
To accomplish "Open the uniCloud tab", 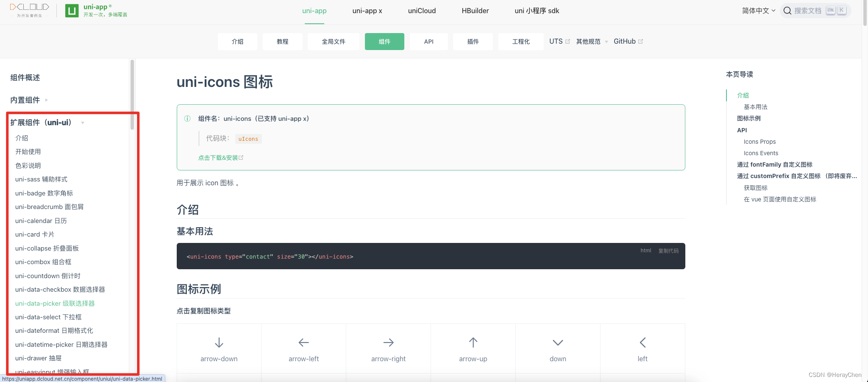I will (422, 11).
